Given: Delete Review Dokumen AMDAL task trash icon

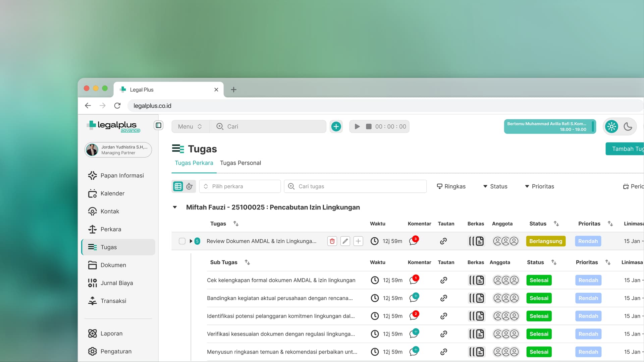Looking at the screenshot, I should [x=332, y=241].
